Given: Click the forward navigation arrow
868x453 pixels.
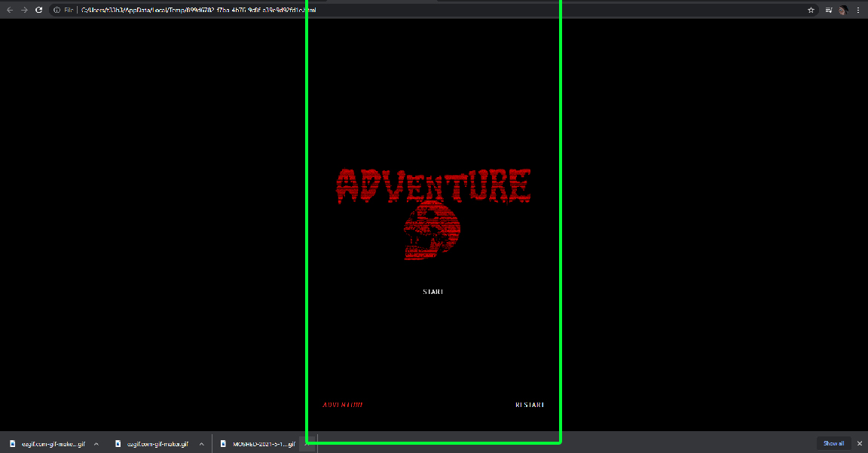Looking at the screenshot, I should click(x=24, y=10).
